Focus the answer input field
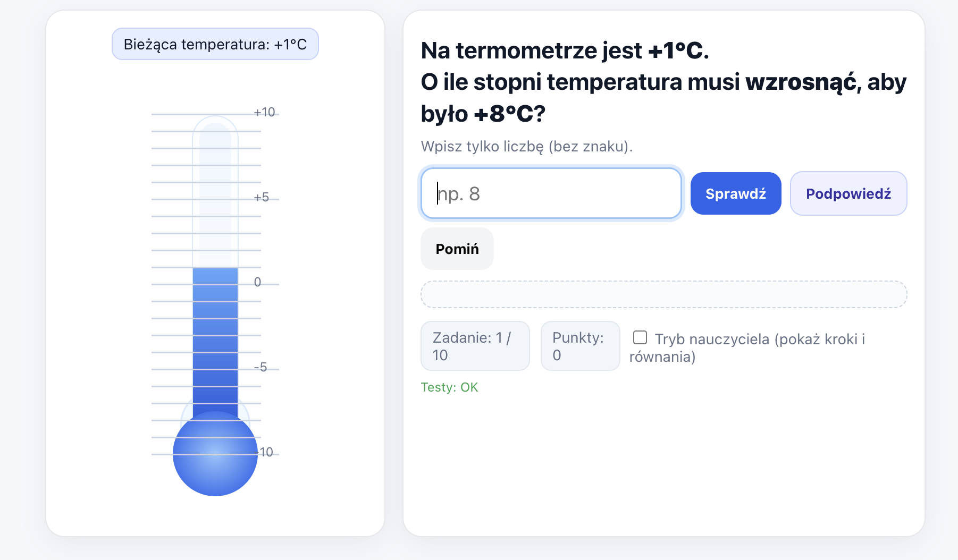The height and width of the screenshot is (560, 958). (551, 193)
